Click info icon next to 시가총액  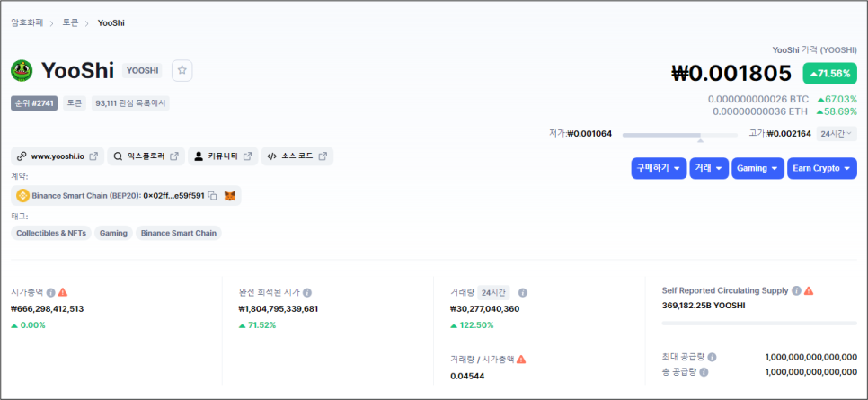click(x=51, y=292)
